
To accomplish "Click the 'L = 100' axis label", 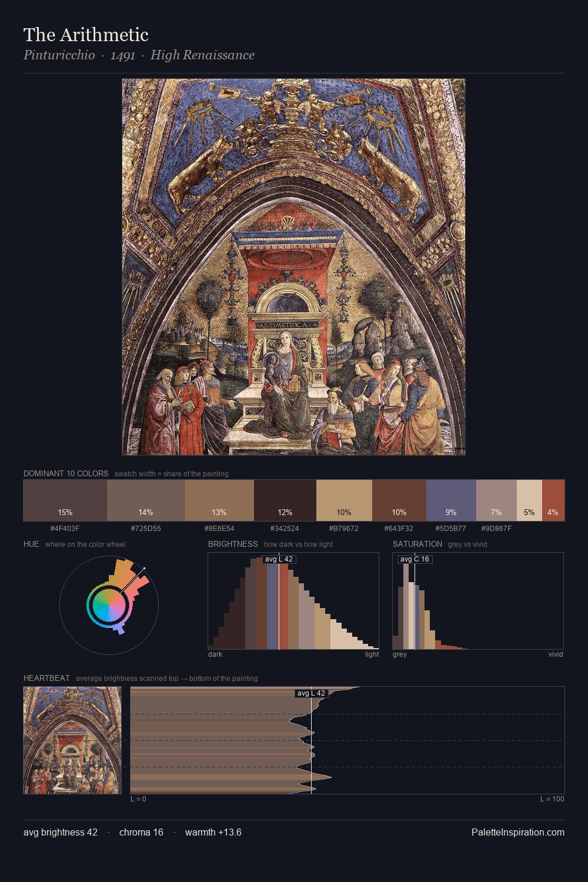I will tap(552, 799).
